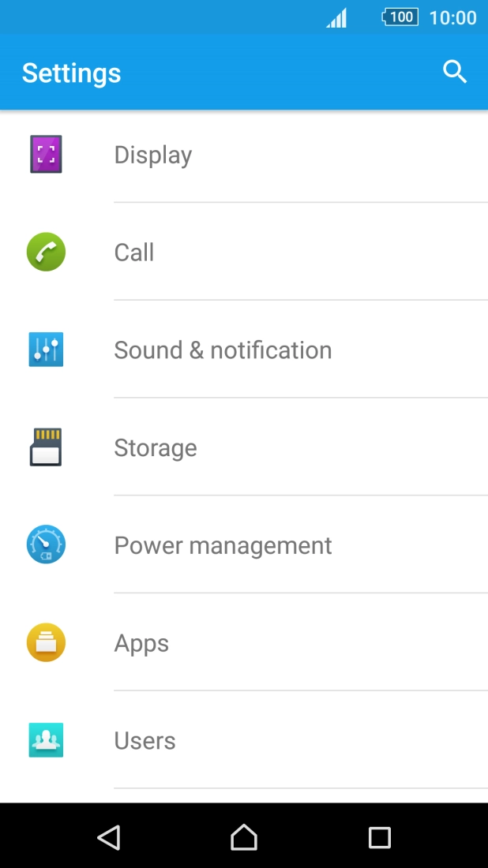The height and width of the screenshot is (868, 488).
Task: Tap the home navigation button
Action: [x=243, y=837]
